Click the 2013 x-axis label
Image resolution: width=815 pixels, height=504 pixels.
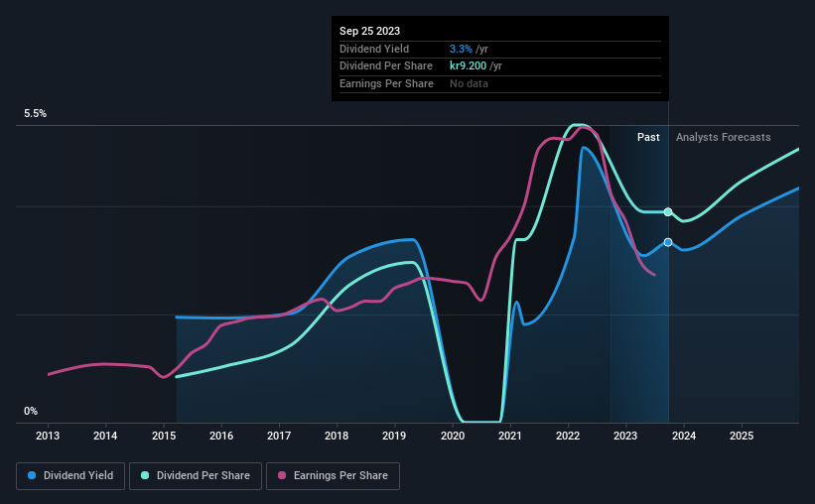[48, 436]
